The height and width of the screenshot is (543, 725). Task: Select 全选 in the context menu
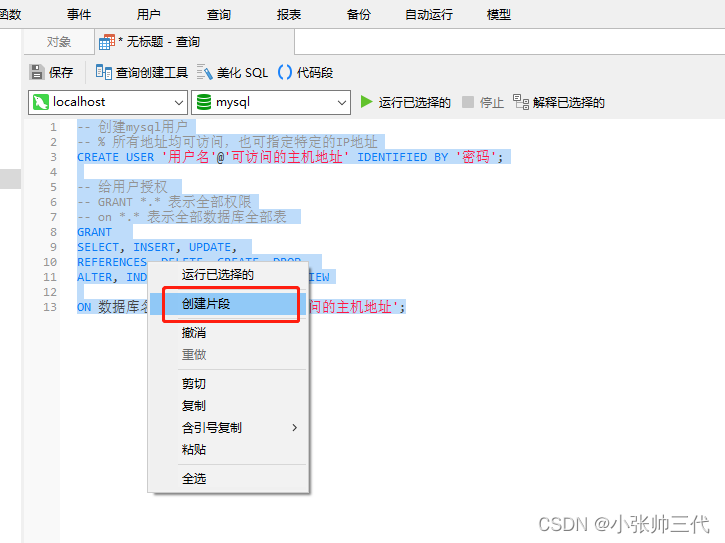click(228, 479)
